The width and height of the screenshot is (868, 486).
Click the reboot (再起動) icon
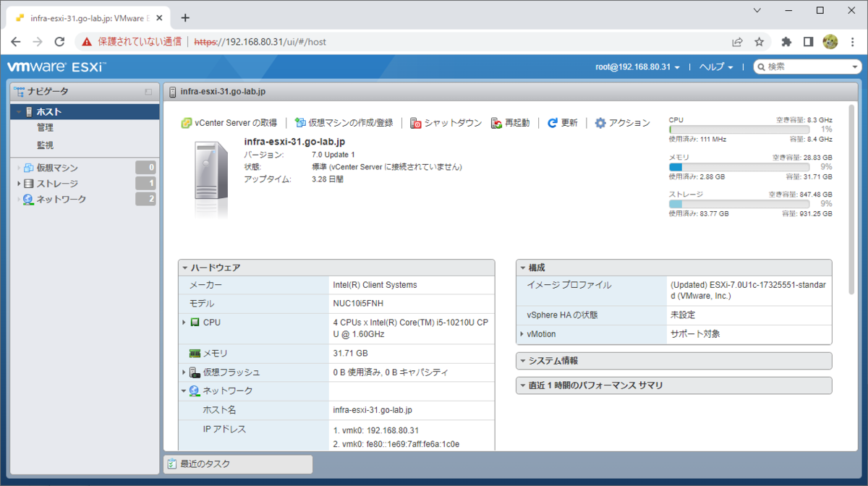(496, 123)
